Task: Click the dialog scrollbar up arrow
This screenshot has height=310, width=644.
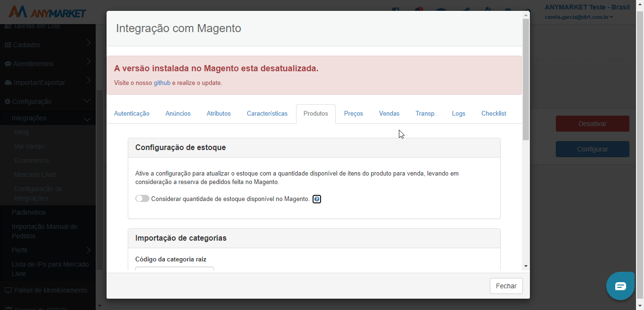Action: tap(526, 14)
